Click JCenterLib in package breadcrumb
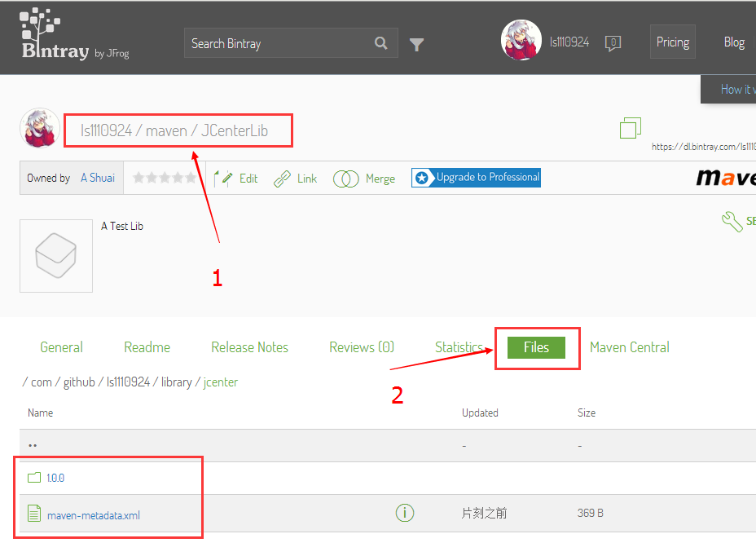The image size is (756, 556). [x=235, y=130]
